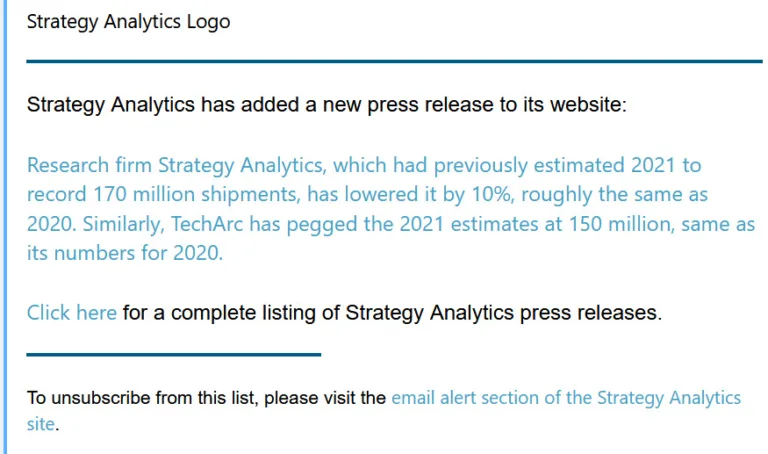Click 'its numbers for 2020.' link line
The height and width of the screenshot is (454, 768).
pyautogui.click(x=125, y=253)
